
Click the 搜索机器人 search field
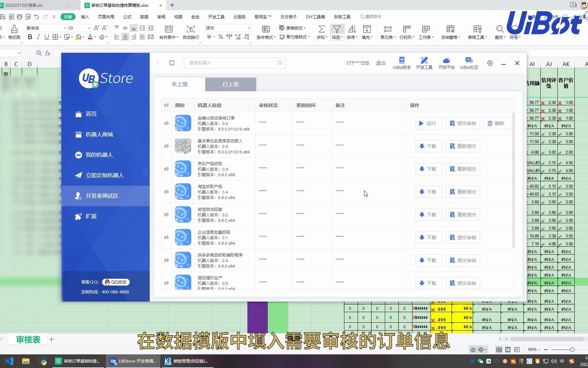pos(235,63)
